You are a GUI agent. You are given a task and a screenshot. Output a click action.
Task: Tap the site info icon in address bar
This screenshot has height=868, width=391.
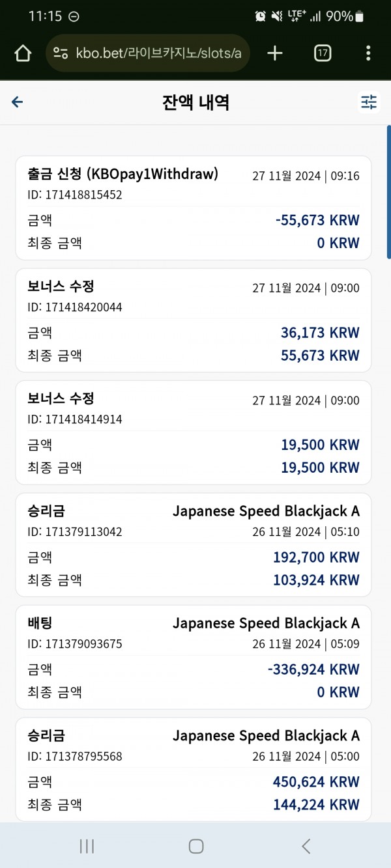(61, 53)
